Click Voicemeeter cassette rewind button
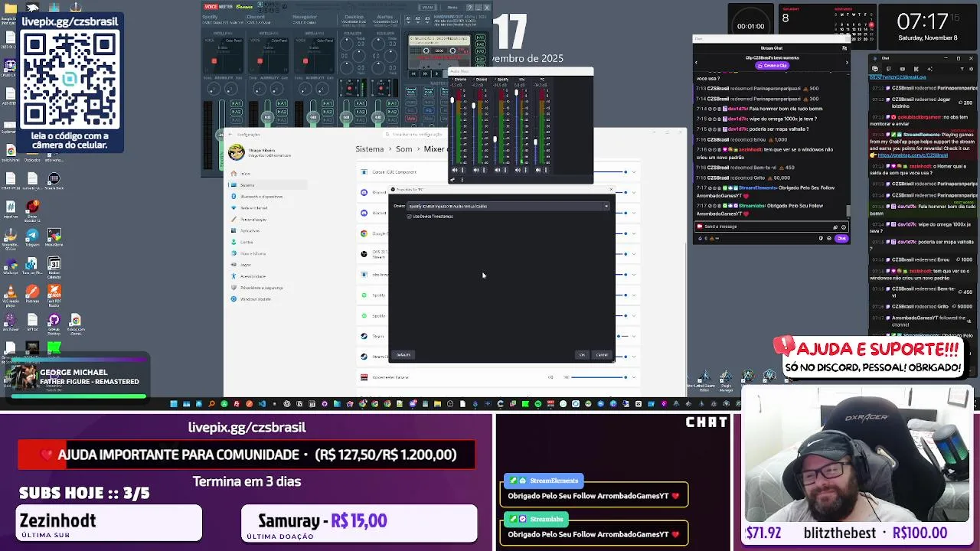This screenshot has width=980, height=551. (413, 73)
